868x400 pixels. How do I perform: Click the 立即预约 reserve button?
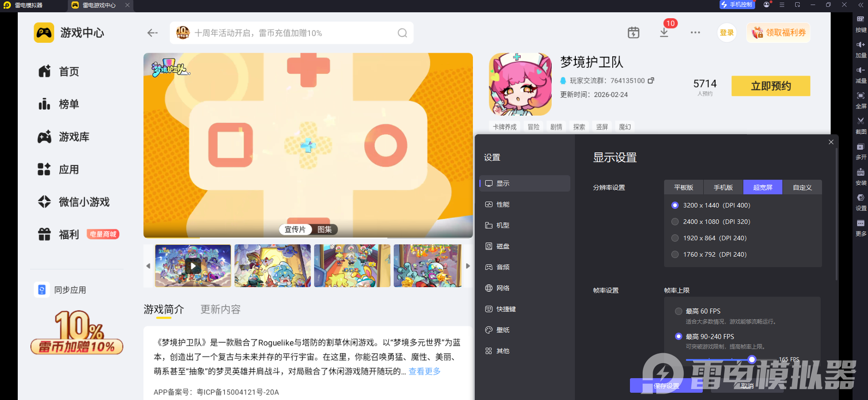pos(771,86)
